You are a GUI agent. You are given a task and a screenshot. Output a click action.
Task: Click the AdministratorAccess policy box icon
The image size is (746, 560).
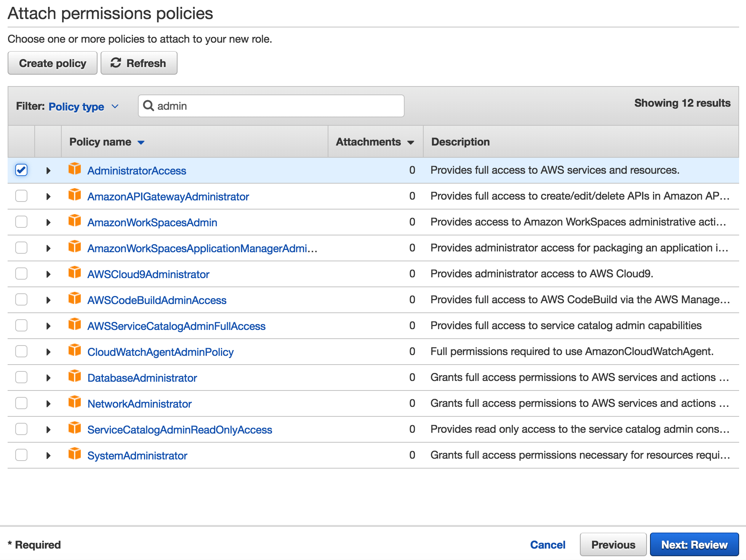tap(75, 168)
